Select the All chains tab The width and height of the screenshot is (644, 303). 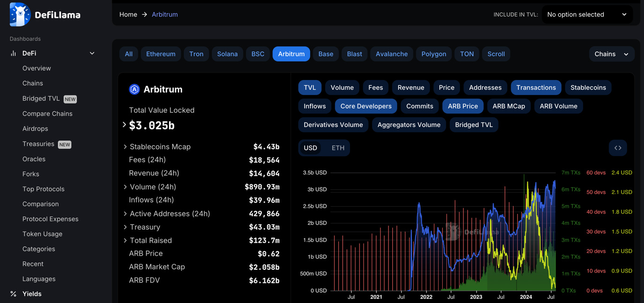(x=129, y=54)
